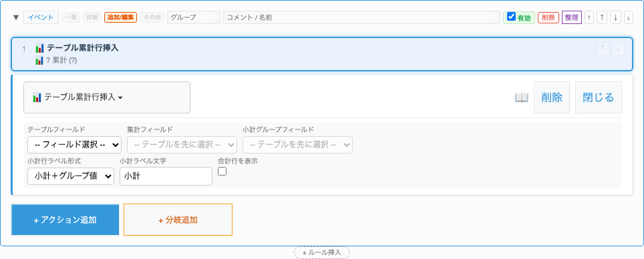Click the + アクション追加 button
644x259 pixels.
65,220
